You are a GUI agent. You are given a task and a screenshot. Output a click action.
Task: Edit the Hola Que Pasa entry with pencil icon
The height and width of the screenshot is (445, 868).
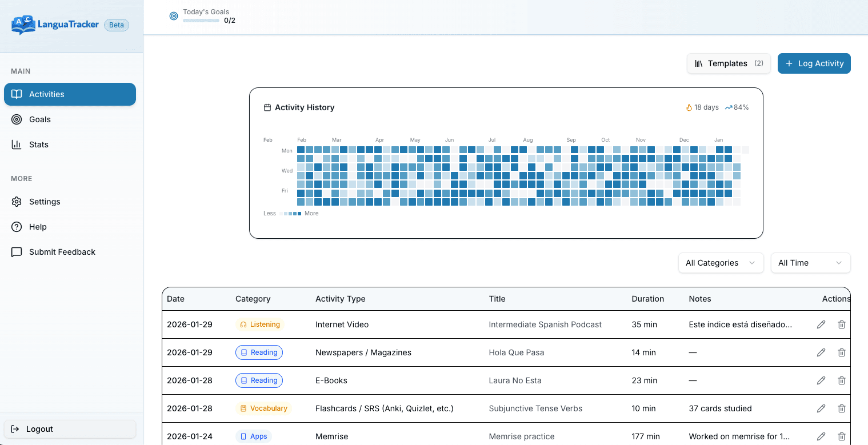821,352
